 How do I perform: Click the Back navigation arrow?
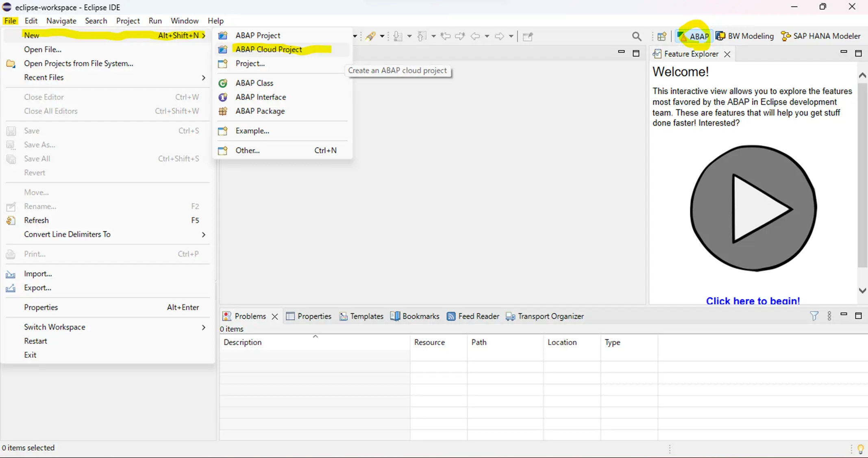coord(475,36)
